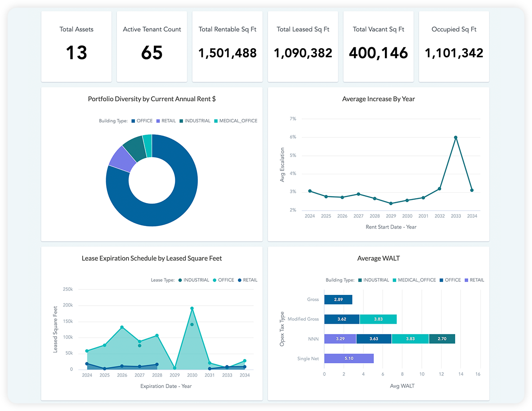Select the NNN bar segment showing 3.83
Image resolution: width=532 pixels, height=411 pixels.
pos(410,339)
